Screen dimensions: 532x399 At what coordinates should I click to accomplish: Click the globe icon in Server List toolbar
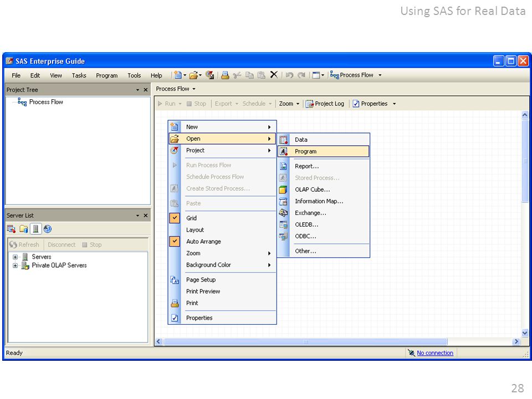(48, 229)
